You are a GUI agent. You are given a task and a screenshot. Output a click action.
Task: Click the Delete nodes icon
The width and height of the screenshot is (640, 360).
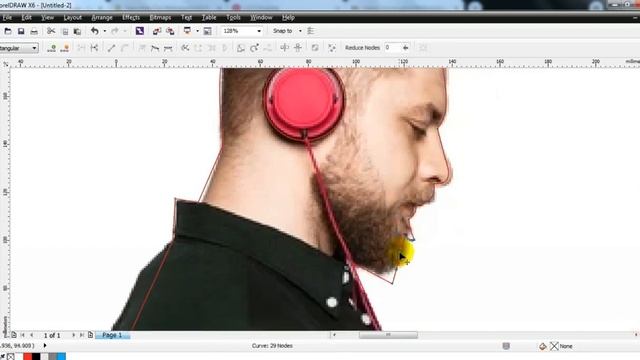tap(64, 48)
